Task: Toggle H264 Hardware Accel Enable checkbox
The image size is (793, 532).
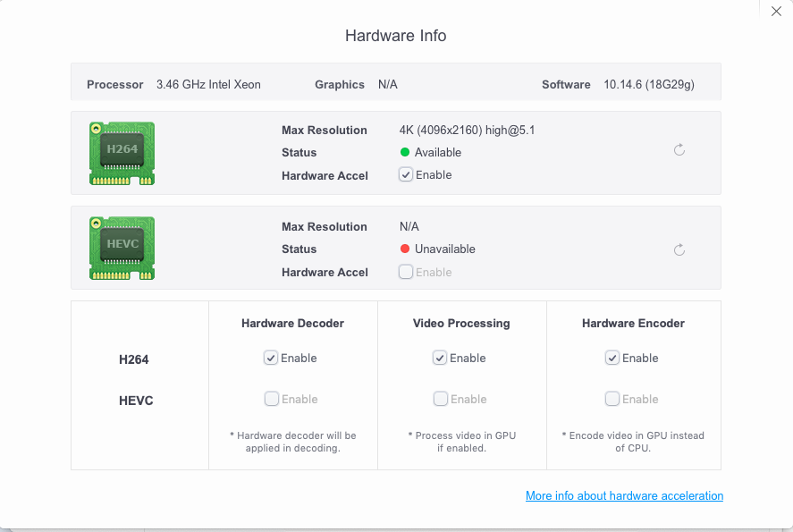Action: click(x=406, y=174)
